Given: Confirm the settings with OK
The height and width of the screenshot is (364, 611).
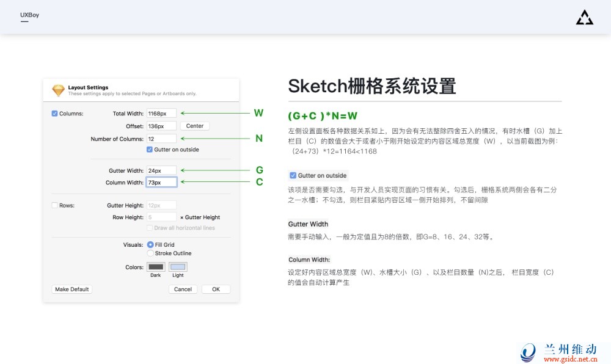Looking at the screenshot, I should (x=216, y=289).
